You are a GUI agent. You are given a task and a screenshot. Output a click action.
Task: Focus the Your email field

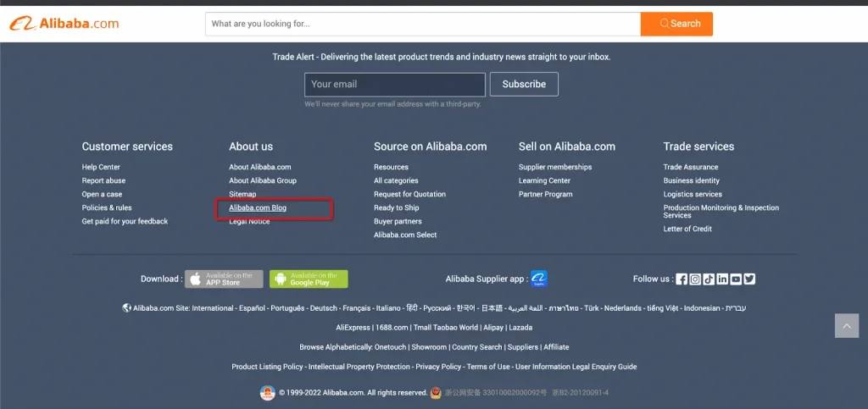tap(395, 84)
